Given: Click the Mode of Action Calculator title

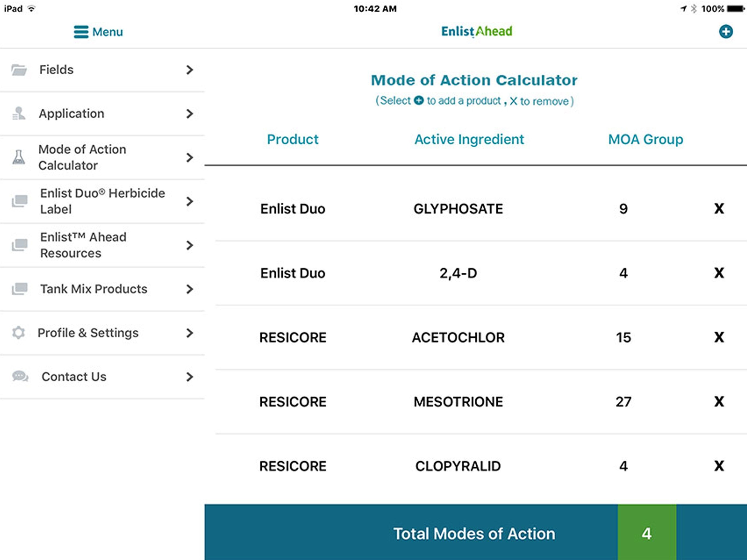Looking at the screenshot, I should [474, 80].
